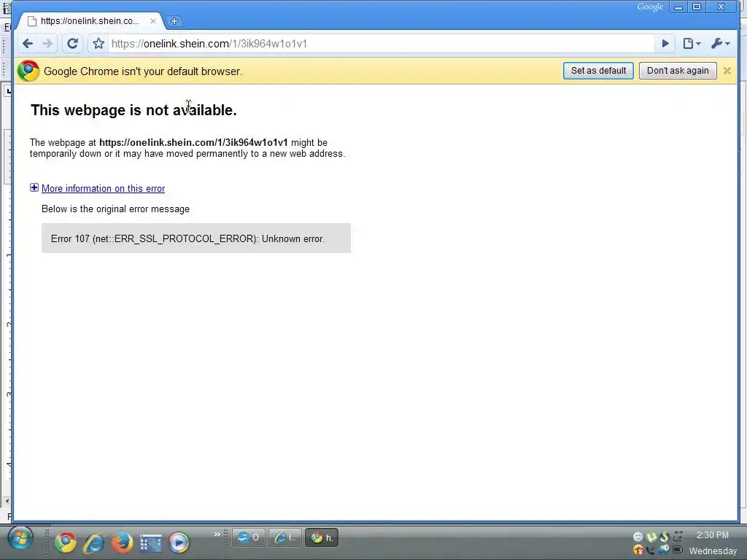This screenshot has width=747, height=560.
Task: Close the onelink.shein.com tab
Action: pyautogui.click(x=153, y=21)
